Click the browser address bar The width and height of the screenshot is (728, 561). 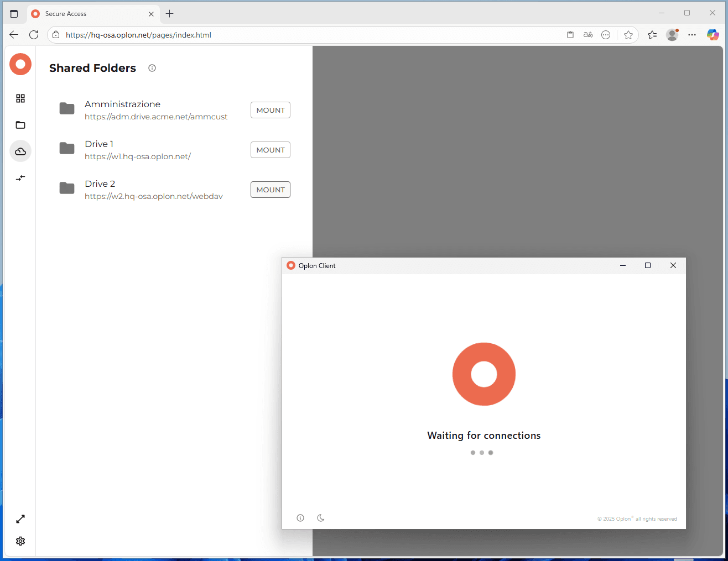pyautogui.click(x=310, y=35)
